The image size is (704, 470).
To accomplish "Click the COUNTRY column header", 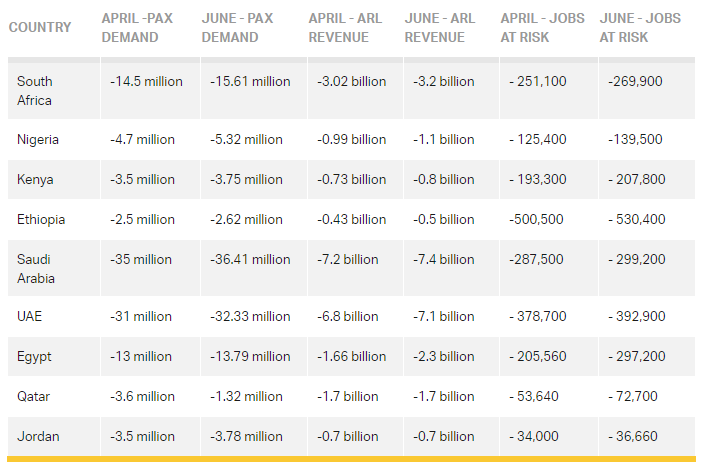I will tap(40, 27).
